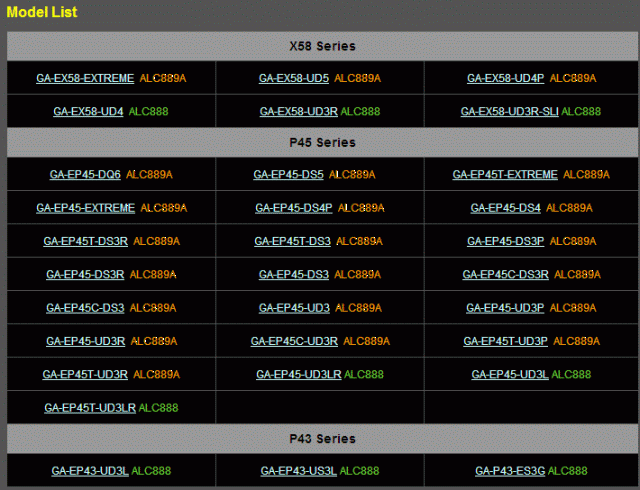Click ALC889A label beside GA-EP45C-UD3R

[367, 341]
